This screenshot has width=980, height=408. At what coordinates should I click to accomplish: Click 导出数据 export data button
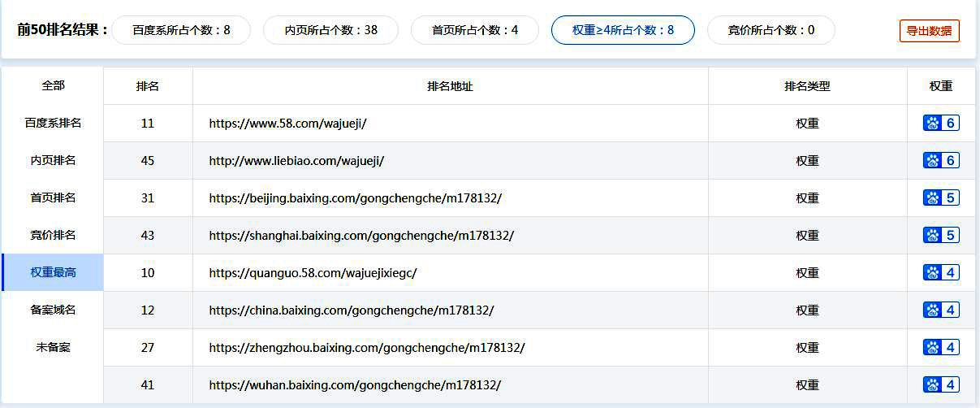pyautogui.click(x=929, y=31)
